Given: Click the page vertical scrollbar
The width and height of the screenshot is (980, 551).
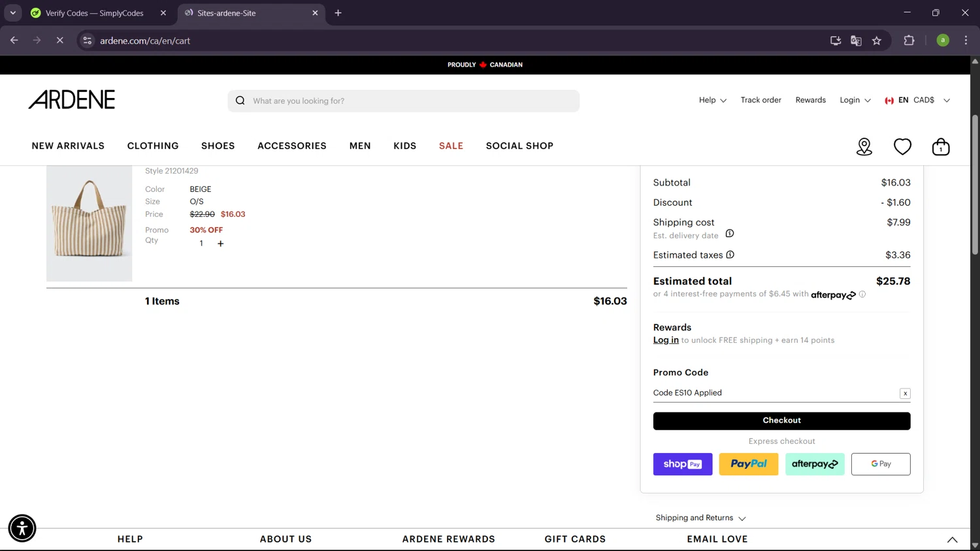Looking at the screenshot, I should coord(975,184).
